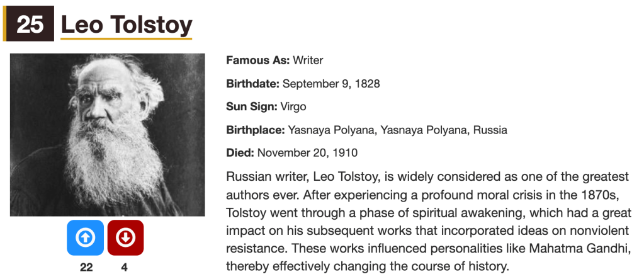The width and height of the screenshot is (644, 279).
Task: Click the date September 9, 1828
Action: [x=331, y=84]
